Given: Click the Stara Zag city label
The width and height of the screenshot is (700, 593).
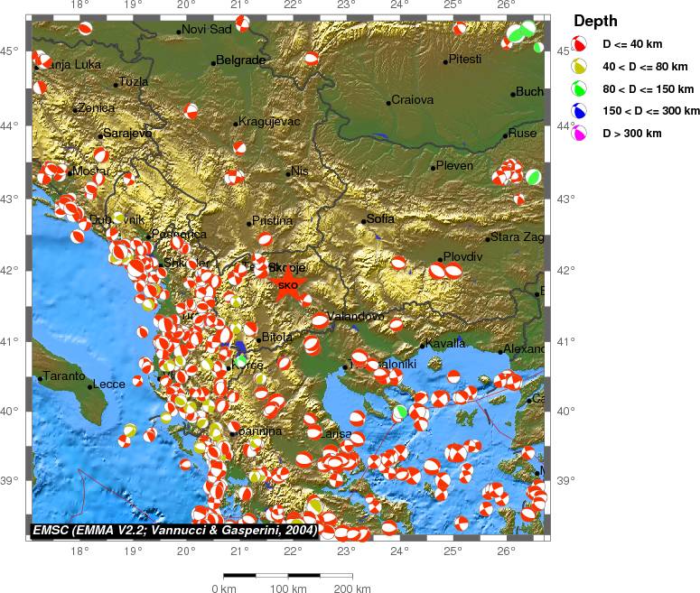Looking at the screenshot, I should click(517, 236).
